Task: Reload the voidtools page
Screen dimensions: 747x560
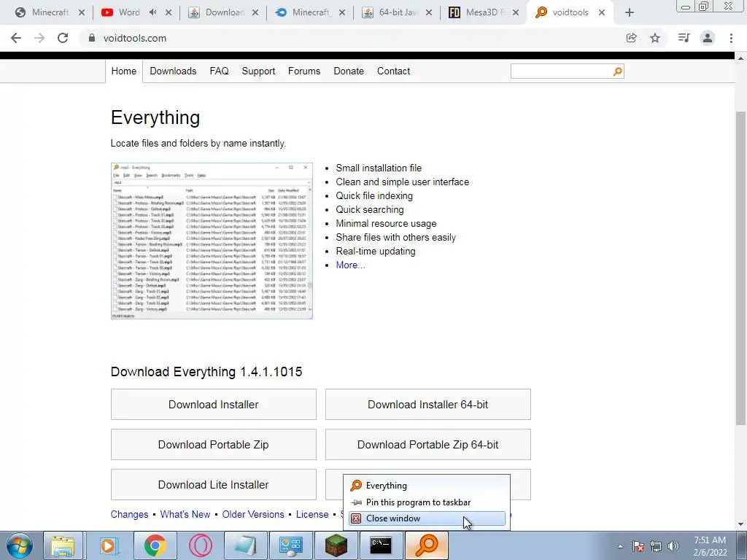Action: 63,38
